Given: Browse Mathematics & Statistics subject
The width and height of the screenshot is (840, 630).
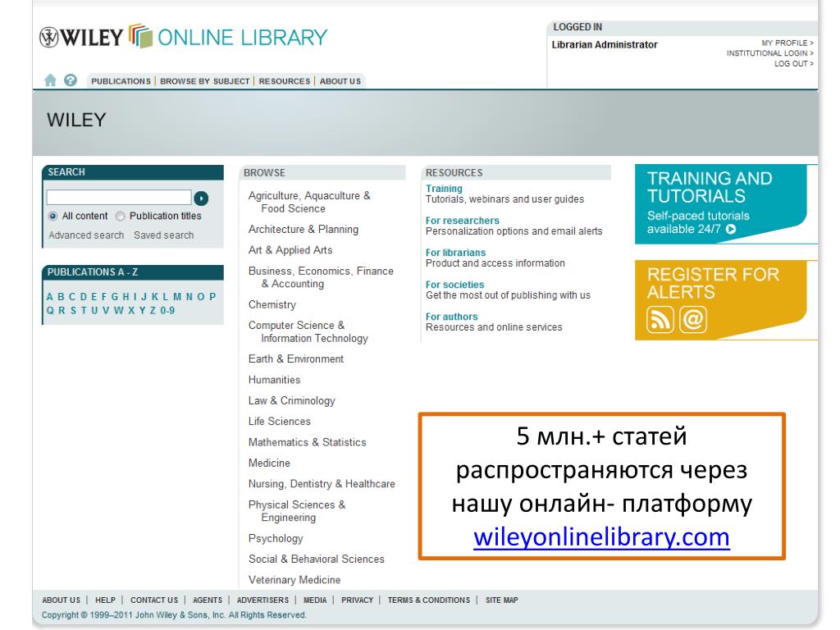Looking at the screenshot, I should click(307, 442).
